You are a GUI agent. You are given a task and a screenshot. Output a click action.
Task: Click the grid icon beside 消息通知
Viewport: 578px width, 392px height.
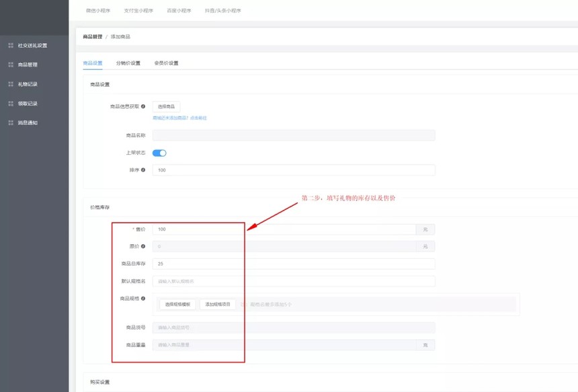[10, 123]
